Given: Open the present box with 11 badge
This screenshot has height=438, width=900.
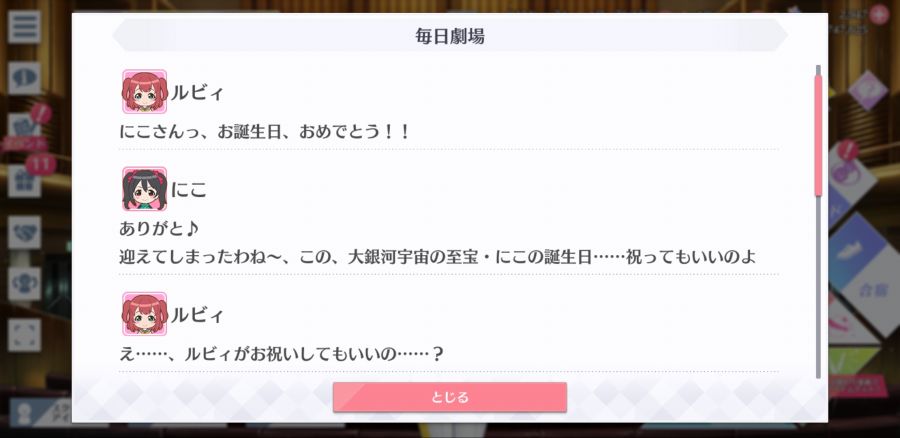Looking at the screenshot, I should tap(24, 181).
